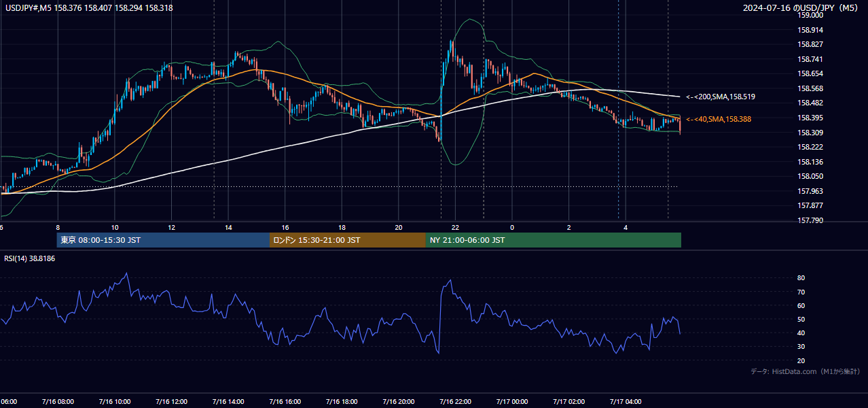The image size is (868, 408).
Task: Select the Tokyo 08:00-15:30 JST session bar
Action: point(163,240)
